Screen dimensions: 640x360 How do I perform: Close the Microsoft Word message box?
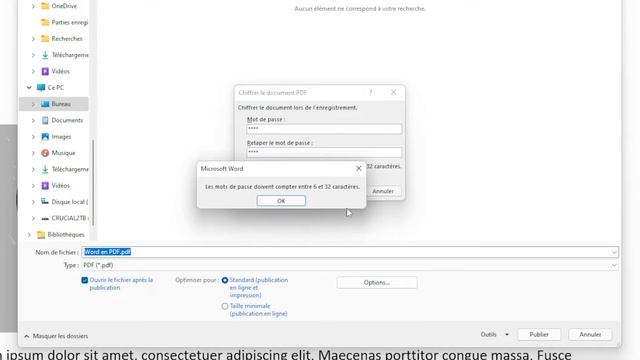pos(358,169)
